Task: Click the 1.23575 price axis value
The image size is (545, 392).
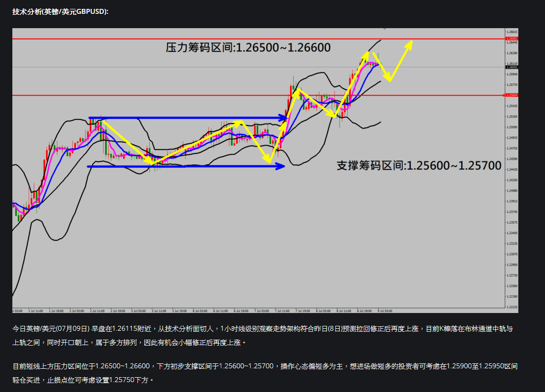Action: tap(512, 222)
